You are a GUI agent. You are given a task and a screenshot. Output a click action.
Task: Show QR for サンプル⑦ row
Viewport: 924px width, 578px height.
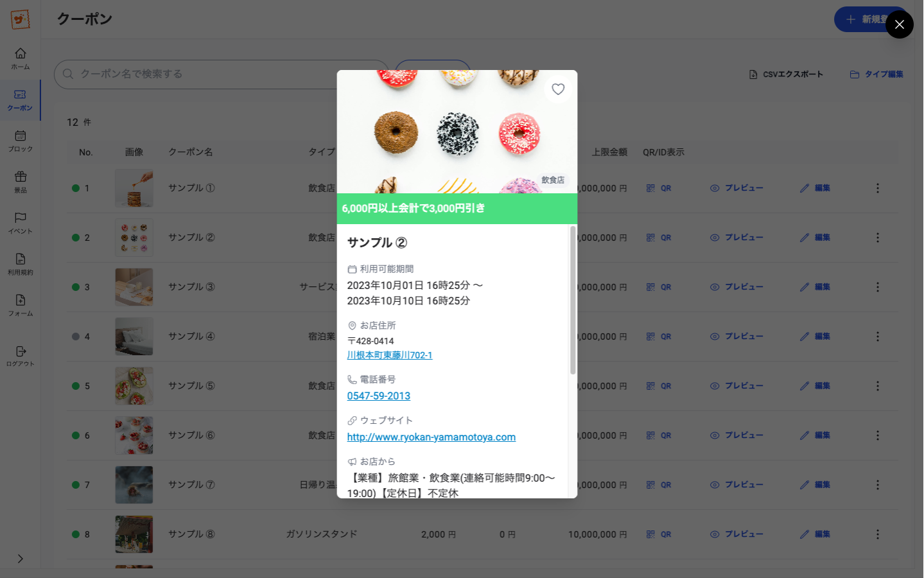[x=659, y=485]
